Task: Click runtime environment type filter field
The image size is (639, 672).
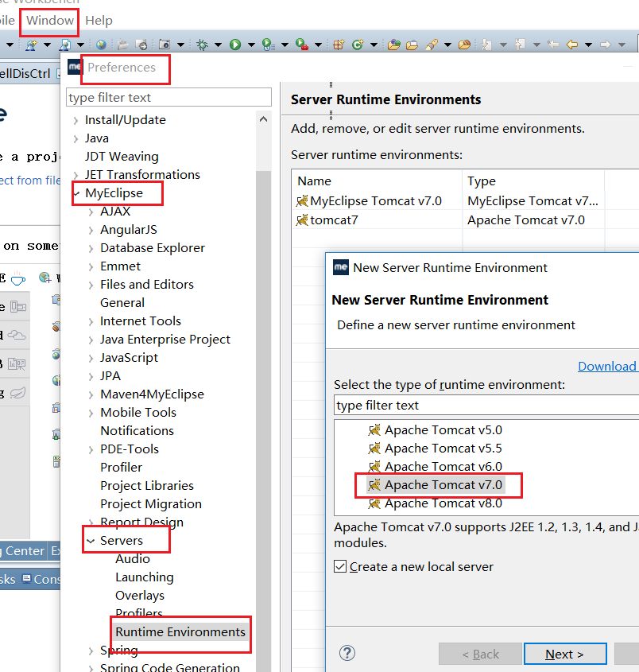Action: pyautogui.click(x=486, y=405)
